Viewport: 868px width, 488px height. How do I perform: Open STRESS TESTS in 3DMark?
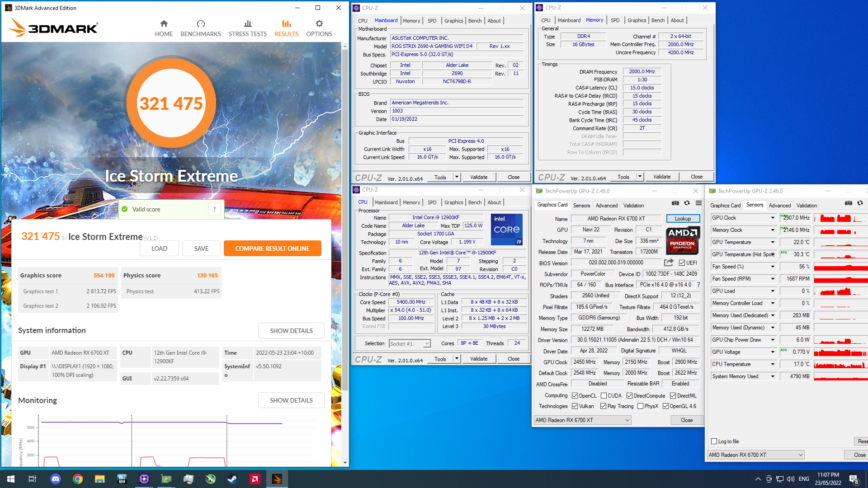(x=248, y=28)
